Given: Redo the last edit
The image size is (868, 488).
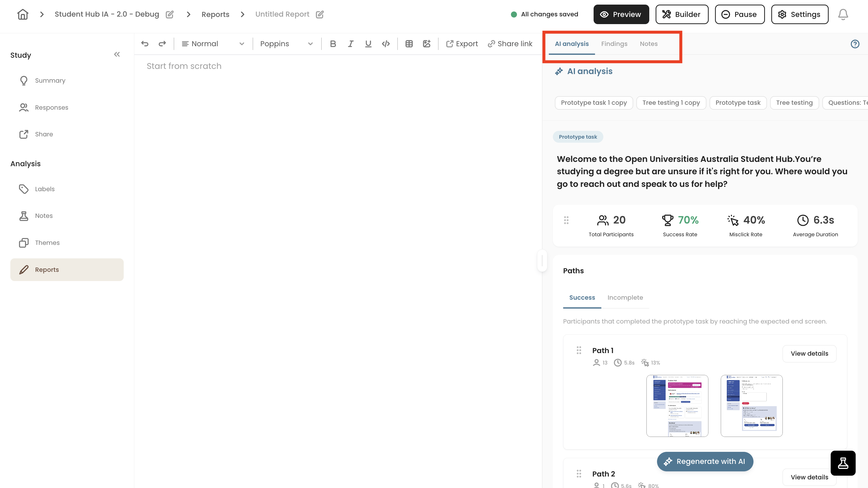Looking at the screenshot, I should pos(162,44).
